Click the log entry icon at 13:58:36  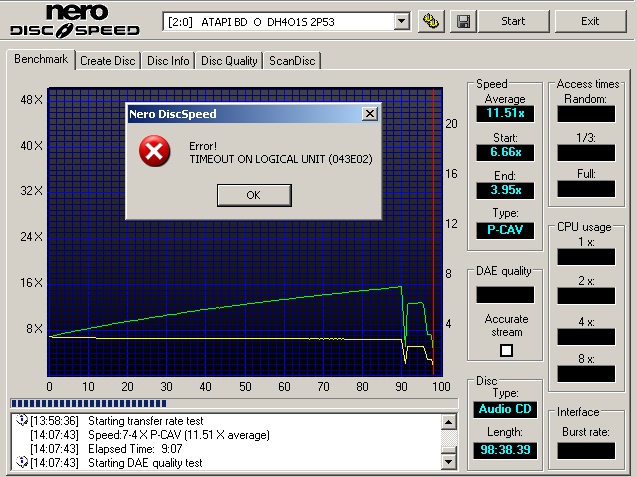22,421
